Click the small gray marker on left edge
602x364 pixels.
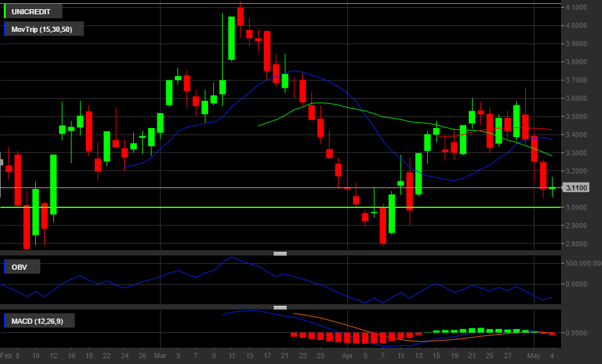point(1,162)
